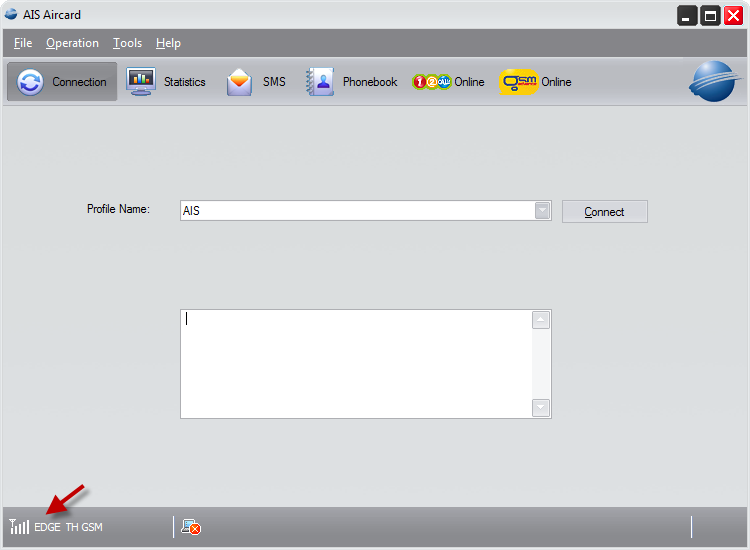750x550 pixels.
Task: Click the log scrollbar down arrow
Action: [540, 408]
